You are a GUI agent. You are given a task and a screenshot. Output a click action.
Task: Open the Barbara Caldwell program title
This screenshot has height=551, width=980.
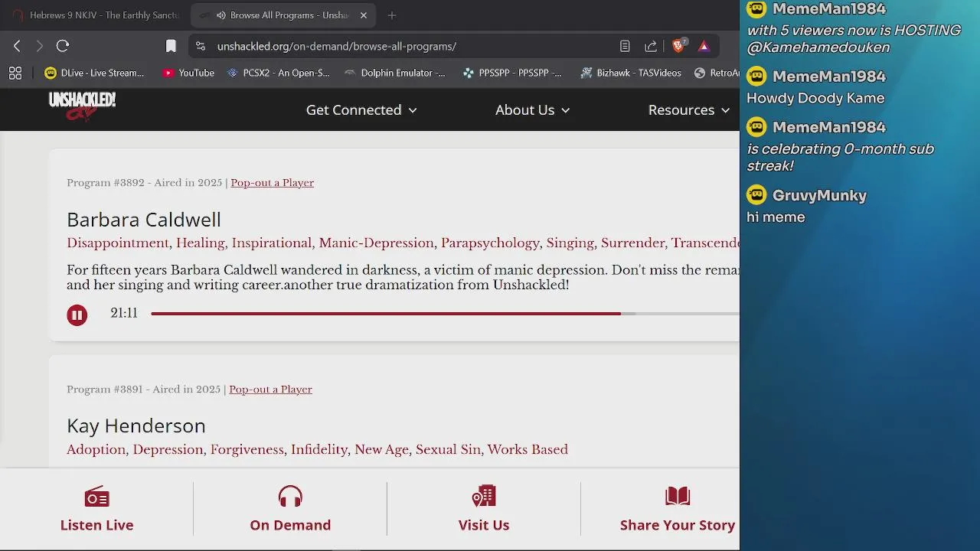tap(144, 220)
